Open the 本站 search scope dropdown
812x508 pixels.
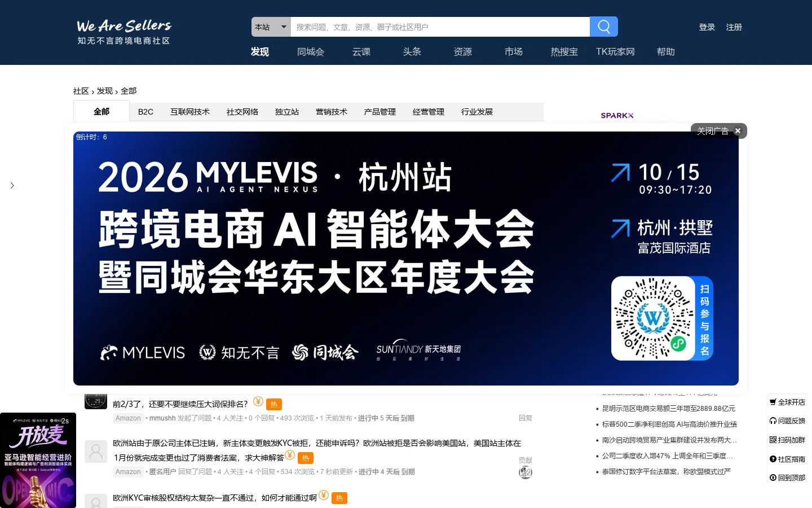[x=271, y=27]
